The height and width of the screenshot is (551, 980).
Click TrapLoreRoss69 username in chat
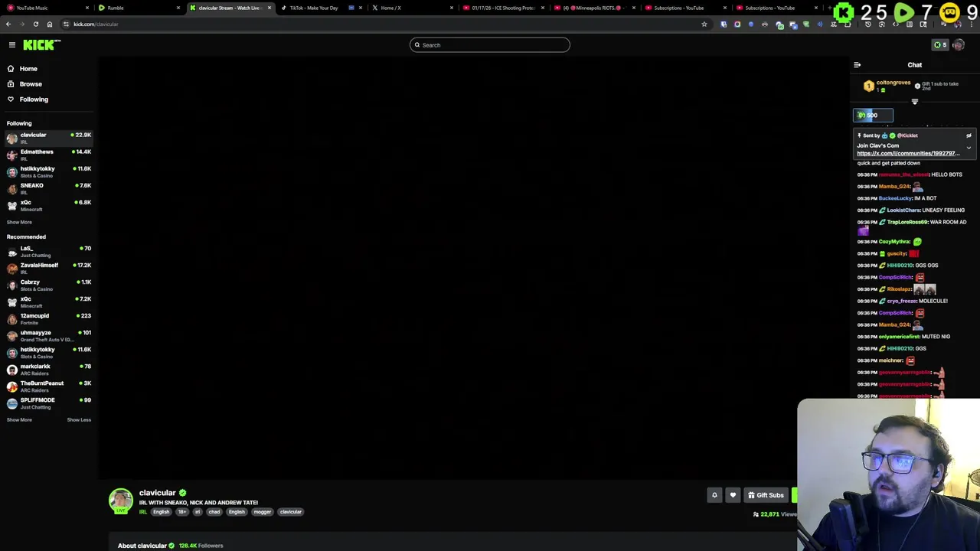click(x=906, y=222)
